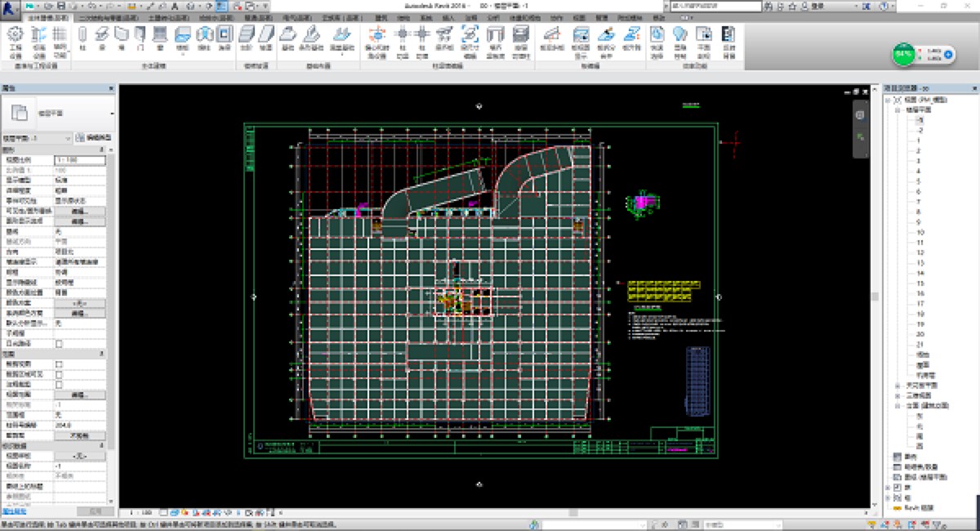Open the navigation wheel in the drawing view
This screenshot has width=980, height=531.
tap(859, 115)
